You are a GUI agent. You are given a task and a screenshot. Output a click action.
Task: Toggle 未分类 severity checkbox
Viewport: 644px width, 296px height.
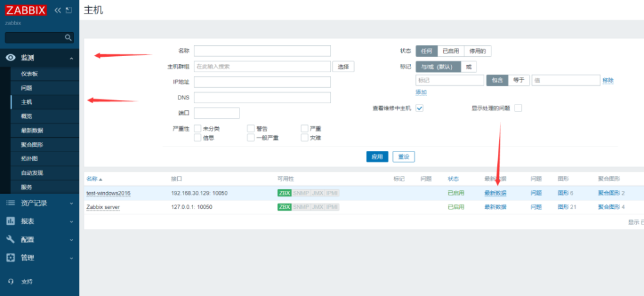198,128
